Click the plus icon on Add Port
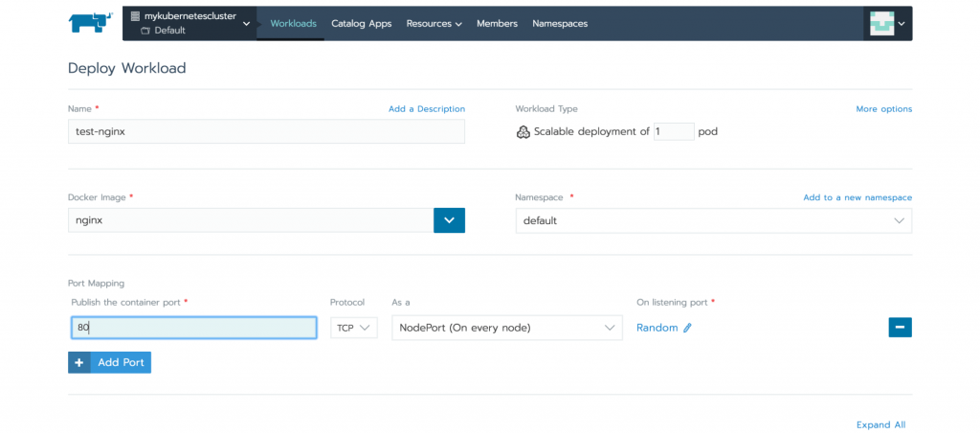This screenshot has height=434, width=980. coord(79,363)
